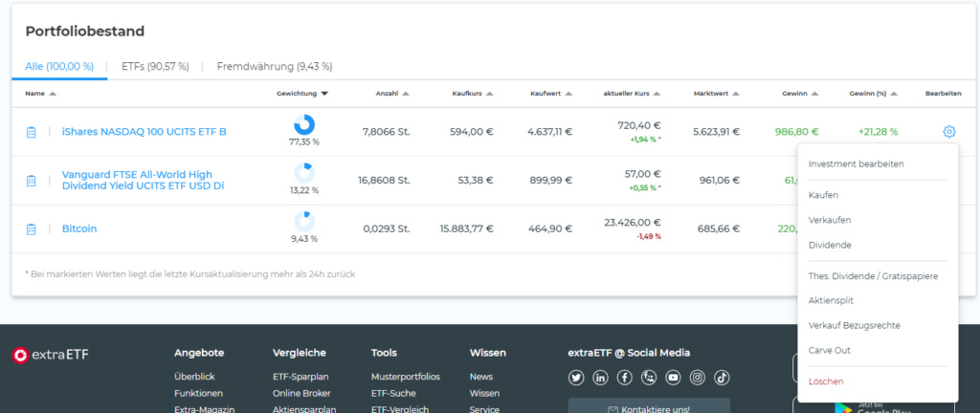This screenshot has width=980, height=413.
Task: Choose Dividende from the context menu
Action: pyautogui.click(x=830, y=245)
